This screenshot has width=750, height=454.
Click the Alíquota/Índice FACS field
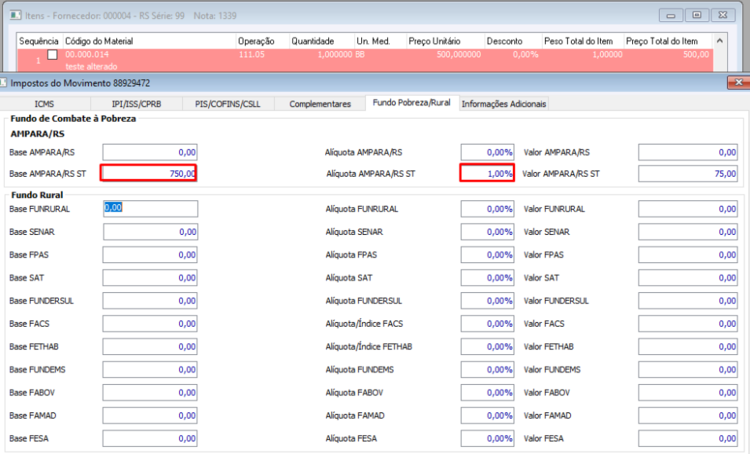tap(487, 324)
